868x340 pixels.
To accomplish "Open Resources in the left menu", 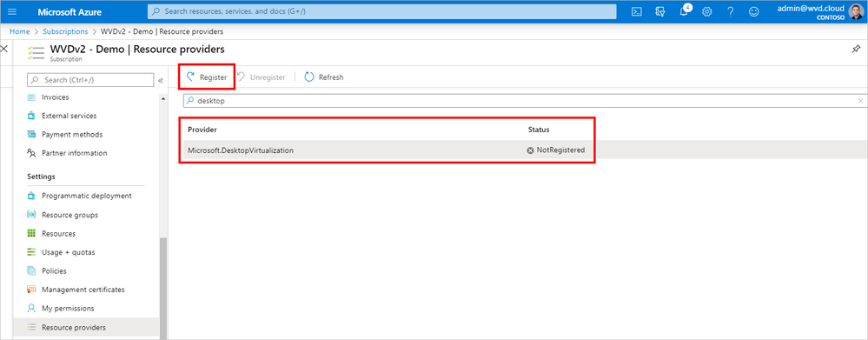I will click(x=59, y=233).
